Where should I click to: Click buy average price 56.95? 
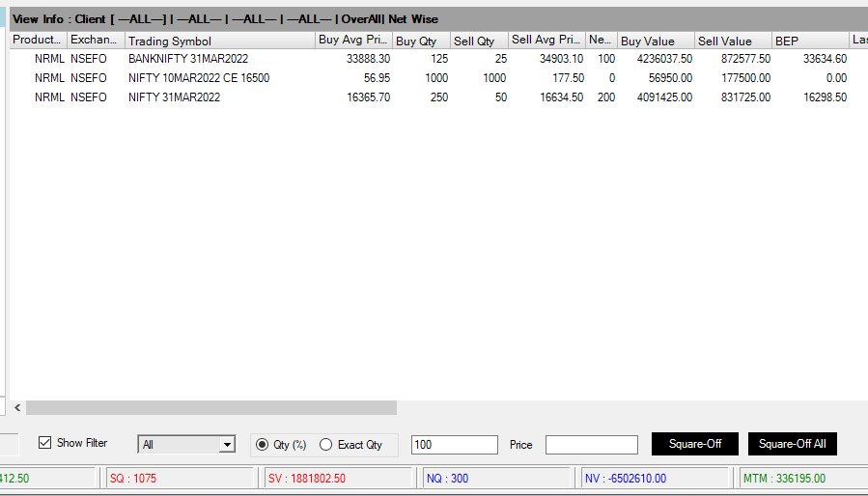tap(377, 78)
